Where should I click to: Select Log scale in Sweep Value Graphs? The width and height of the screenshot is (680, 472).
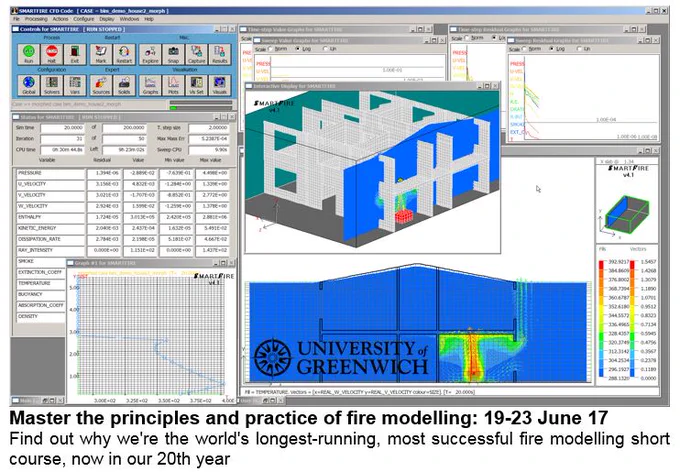click(298, 49)
